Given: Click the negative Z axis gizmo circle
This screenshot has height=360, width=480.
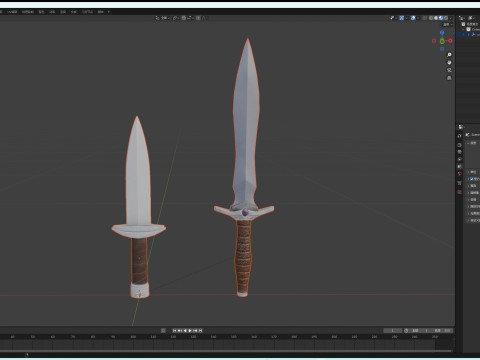Looking at the screenshot, I should pos(442,49).
